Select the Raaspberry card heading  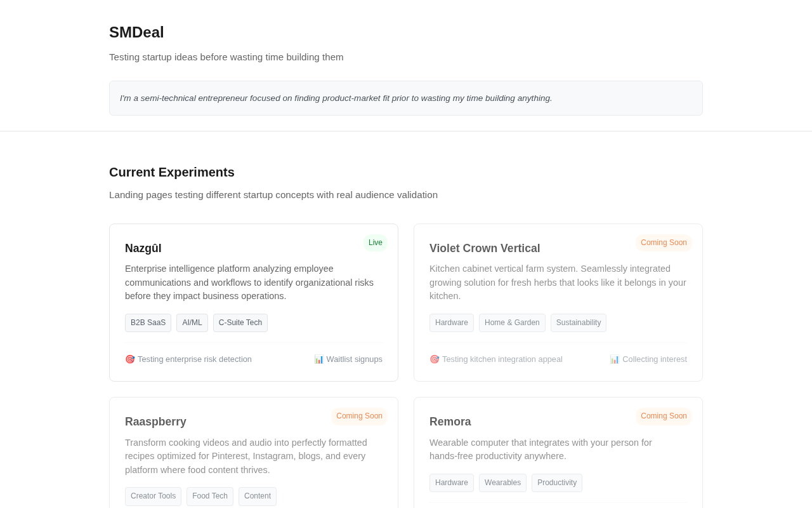point(155,422)
